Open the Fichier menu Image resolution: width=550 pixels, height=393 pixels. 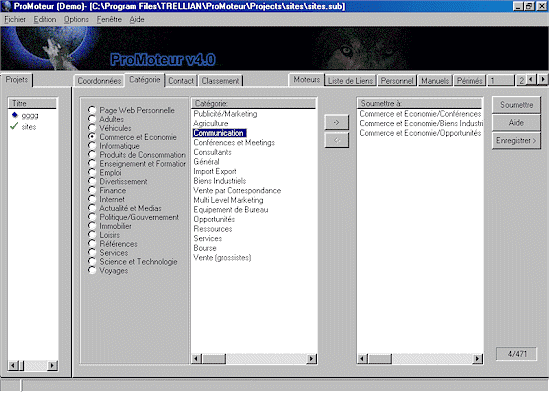(15, 19)
